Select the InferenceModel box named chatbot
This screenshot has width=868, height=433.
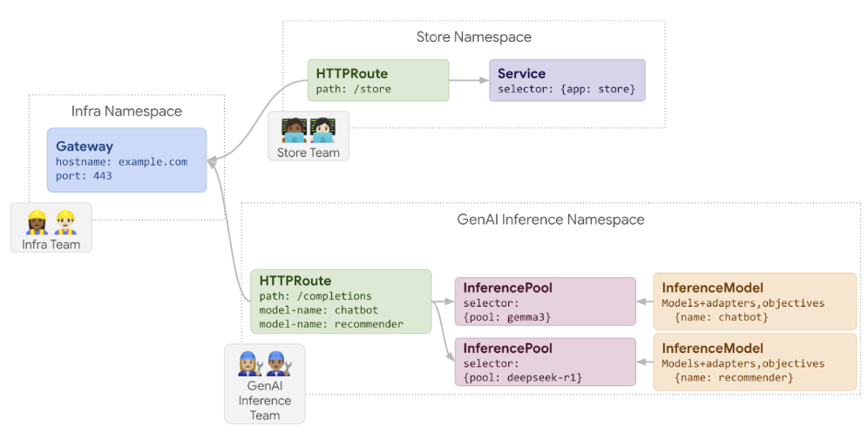pos(755,301)
